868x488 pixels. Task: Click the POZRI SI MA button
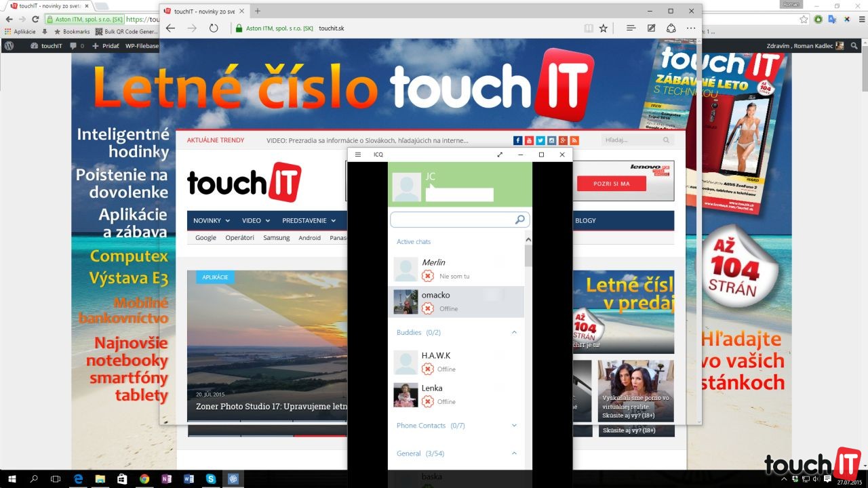click(x=611, y=184)
